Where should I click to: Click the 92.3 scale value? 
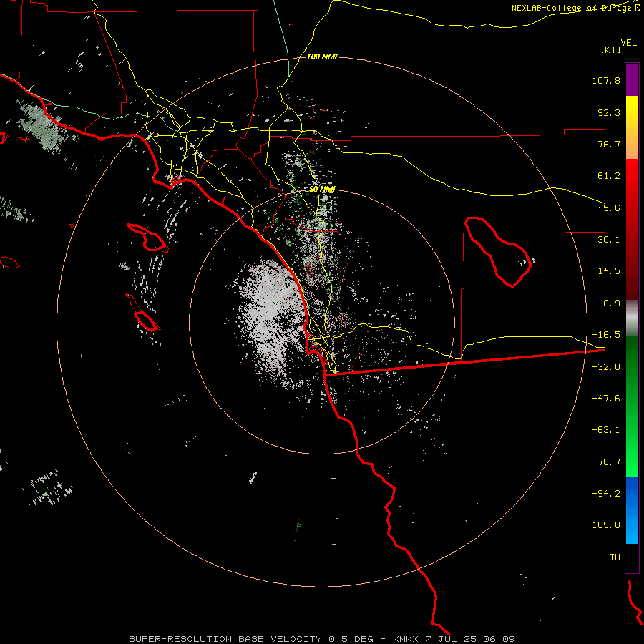[609, 112]
